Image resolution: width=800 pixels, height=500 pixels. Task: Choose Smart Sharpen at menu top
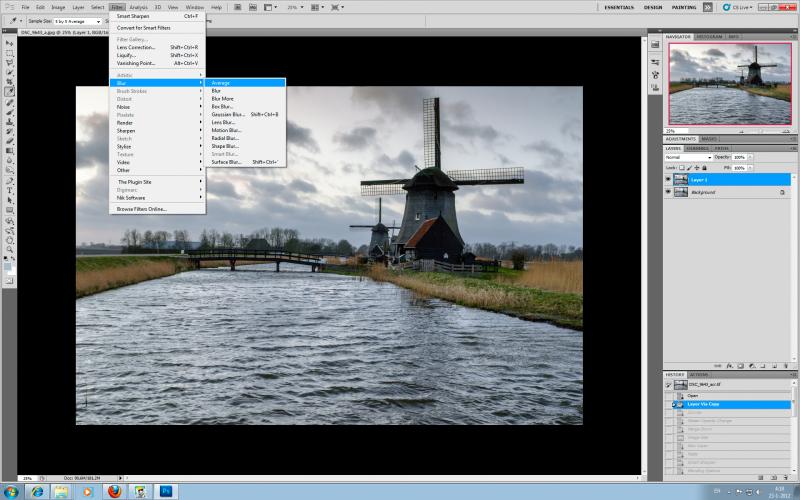point(157,16)
